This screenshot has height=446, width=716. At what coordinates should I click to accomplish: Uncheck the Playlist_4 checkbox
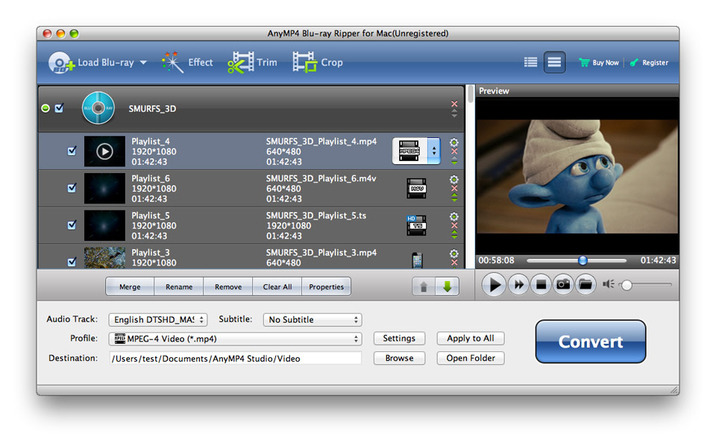click(71, 151)
